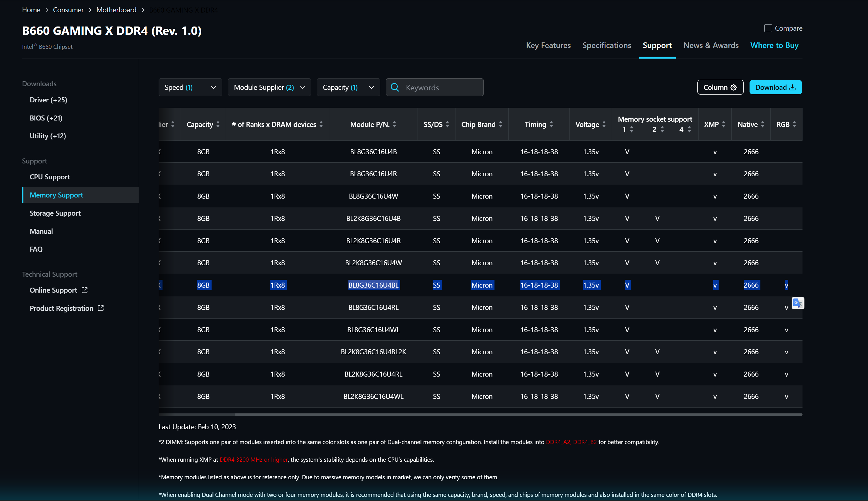
Task: Click the search magnifier icon
Action: (x=395, y=87)
